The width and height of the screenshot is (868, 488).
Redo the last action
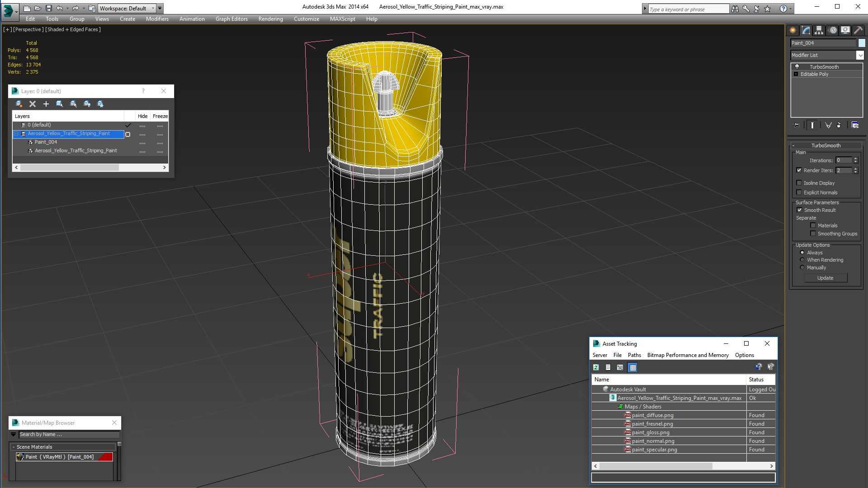click(x=75, y=8)
